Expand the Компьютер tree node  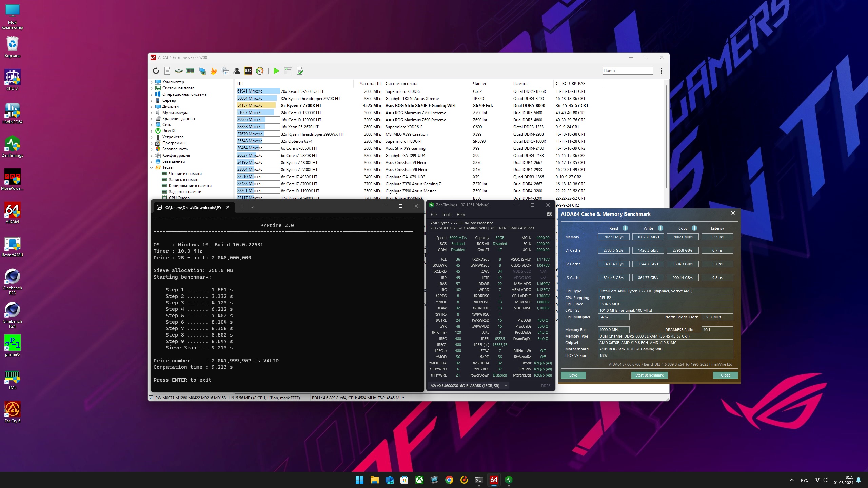coord(151,82)
